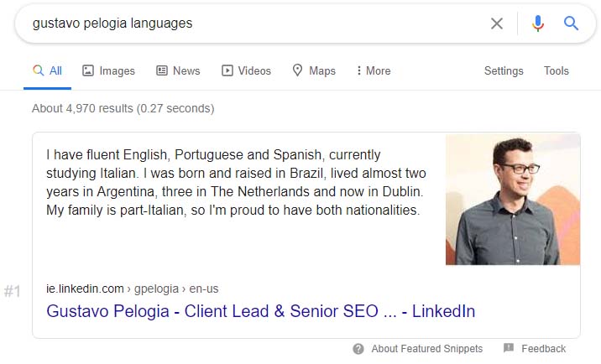Switch to the Images results tab
Viewport: 601px width, 364px height.
[x=108, y=70]
